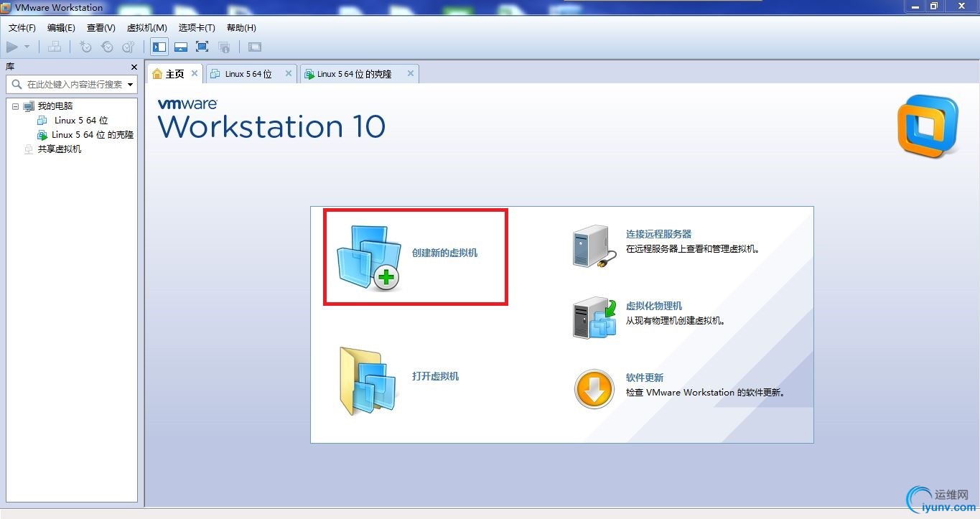Click the Revert to Snapshot toolbar icon
This screenshot has height=519, width=980.
(x=107, y=47)
